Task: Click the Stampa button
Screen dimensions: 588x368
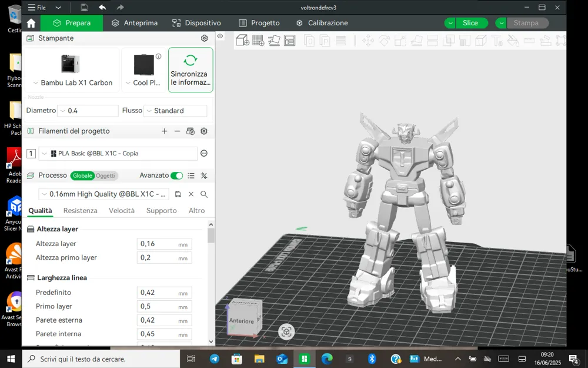Action: 527,24
